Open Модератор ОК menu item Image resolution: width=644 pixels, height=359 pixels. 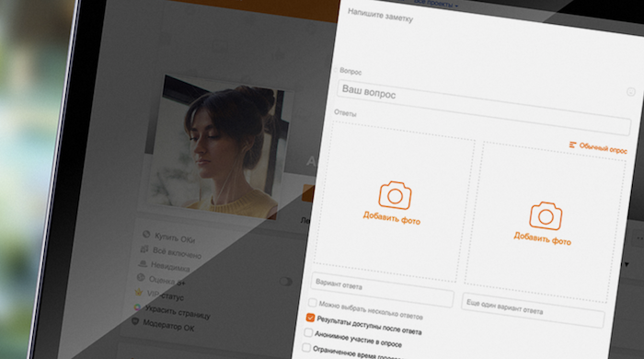pyautogui.click(x=168, y=325)
